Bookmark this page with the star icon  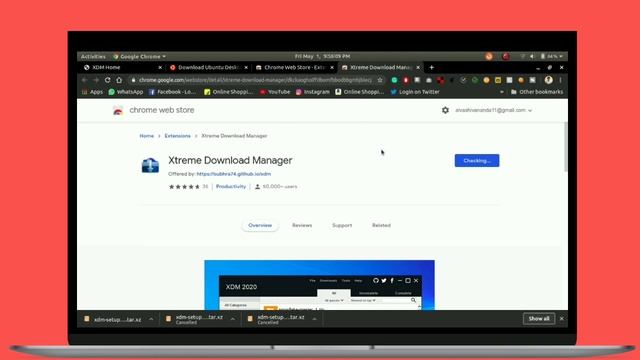click(380, 80)
